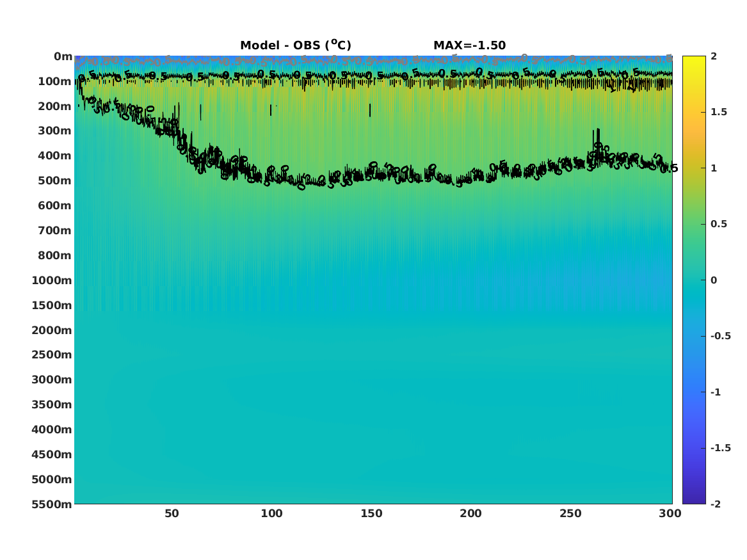Click the x-axis tick label '150'

(x=371, y=514)
